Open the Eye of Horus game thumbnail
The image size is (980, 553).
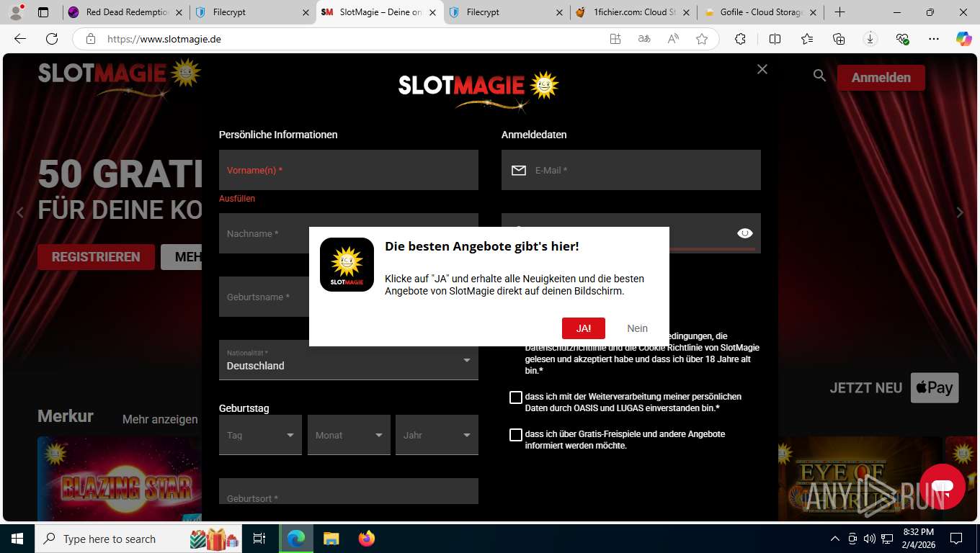coord(860,478)
